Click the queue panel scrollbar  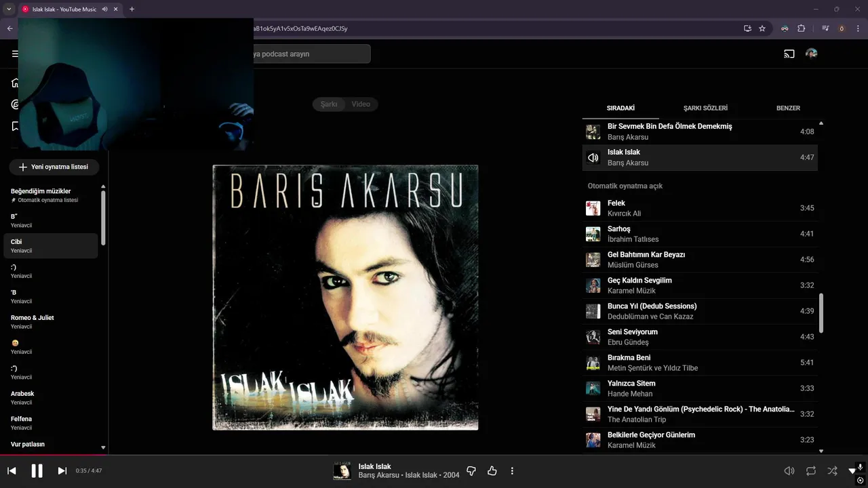pyautogui.click(x=821, y=312)
